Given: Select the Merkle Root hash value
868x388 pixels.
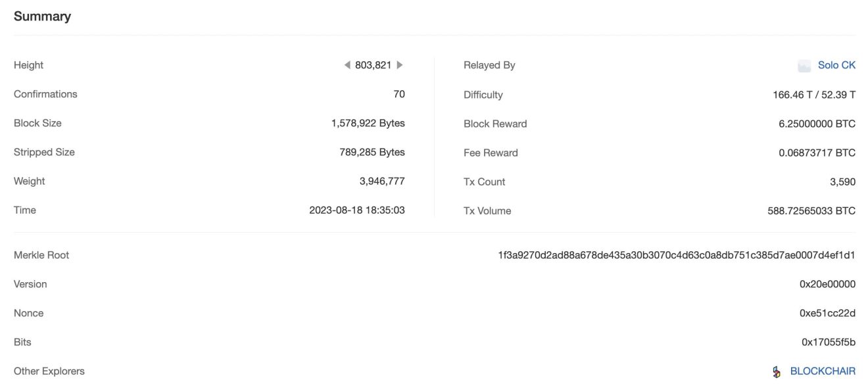Looking at the screenshot, I should (677, 255).
